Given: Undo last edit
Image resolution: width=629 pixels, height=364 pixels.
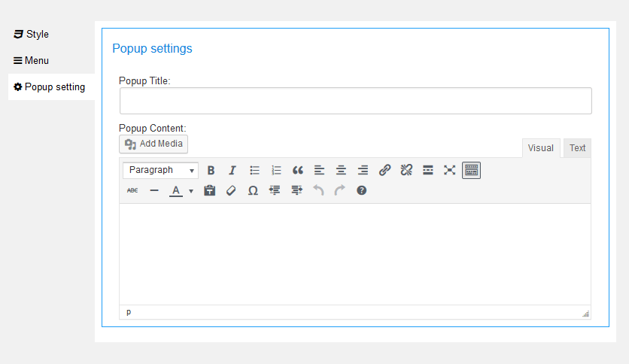Looking at the screenshot, I should [318, 190].
